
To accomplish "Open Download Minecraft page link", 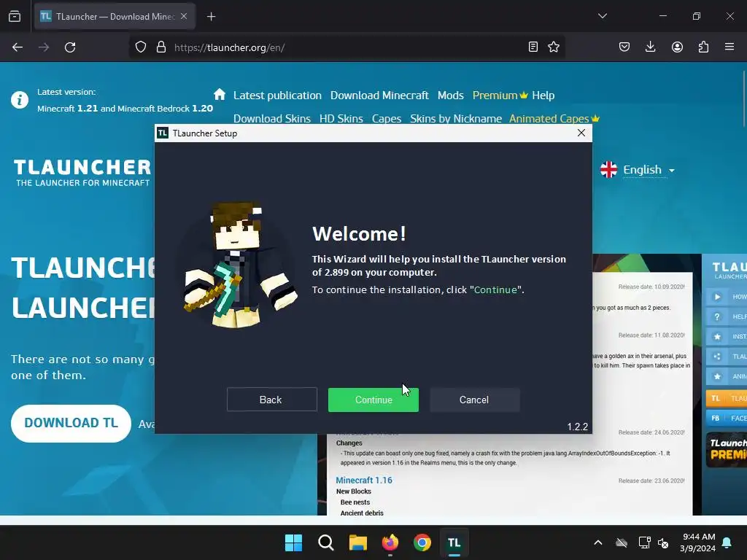I will [x=379, y=96].
